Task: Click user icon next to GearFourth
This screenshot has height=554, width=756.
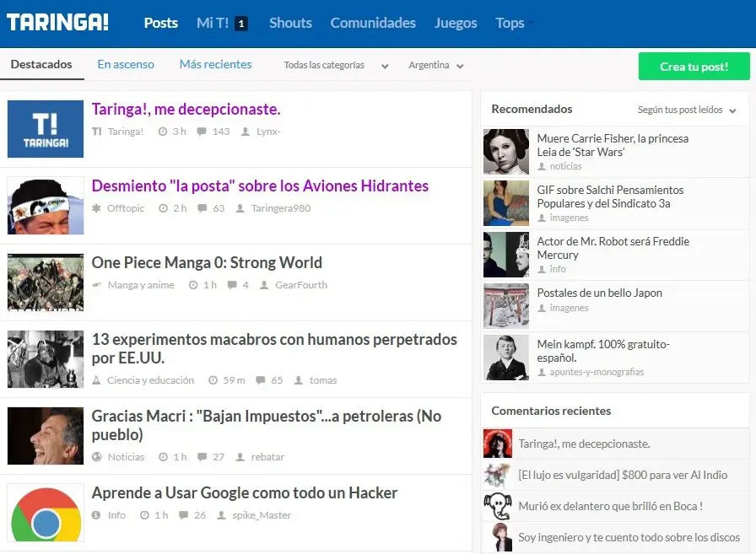Action: [x=264, y=285]
